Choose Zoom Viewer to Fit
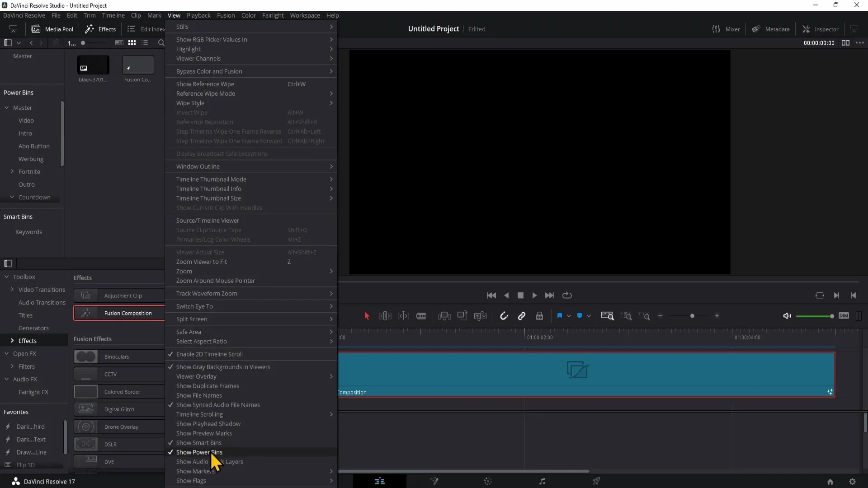The height and width of the screenshot is (488, 868). 202,262
